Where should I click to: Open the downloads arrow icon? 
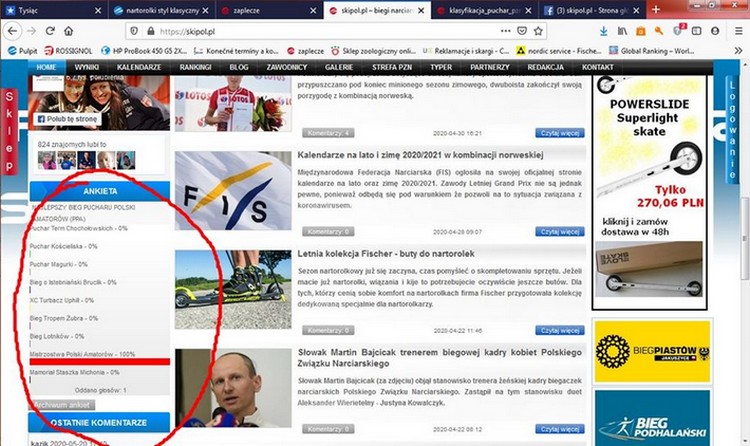pyautogui.click(x=604, y=31)
